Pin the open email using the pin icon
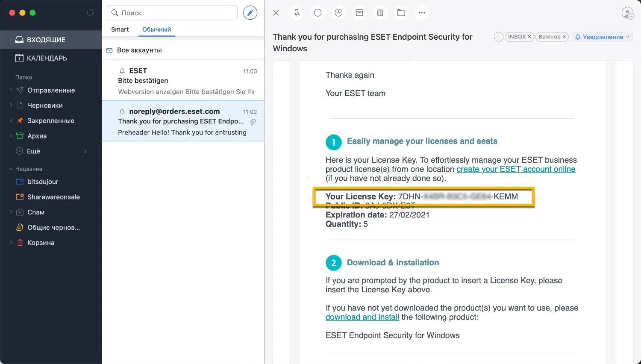This screenshot has width=641, height=364. tap(297, 13)
